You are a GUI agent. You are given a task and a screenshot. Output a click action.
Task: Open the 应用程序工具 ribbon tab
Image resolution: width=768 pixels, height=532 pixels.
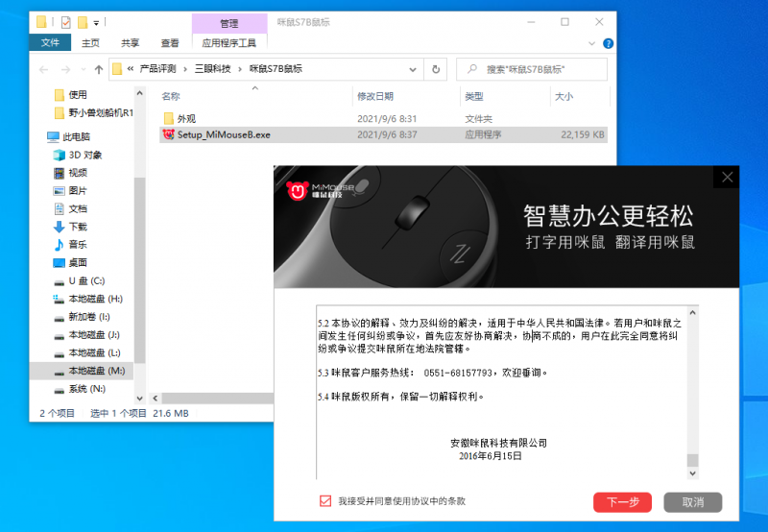point(228,43)
